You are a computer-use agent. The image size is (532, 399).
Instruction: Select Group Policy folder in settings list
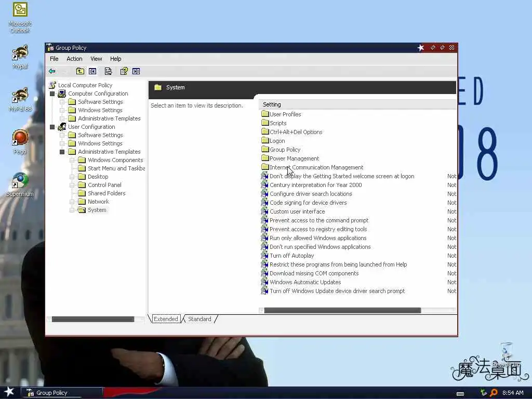pos(281,150)
